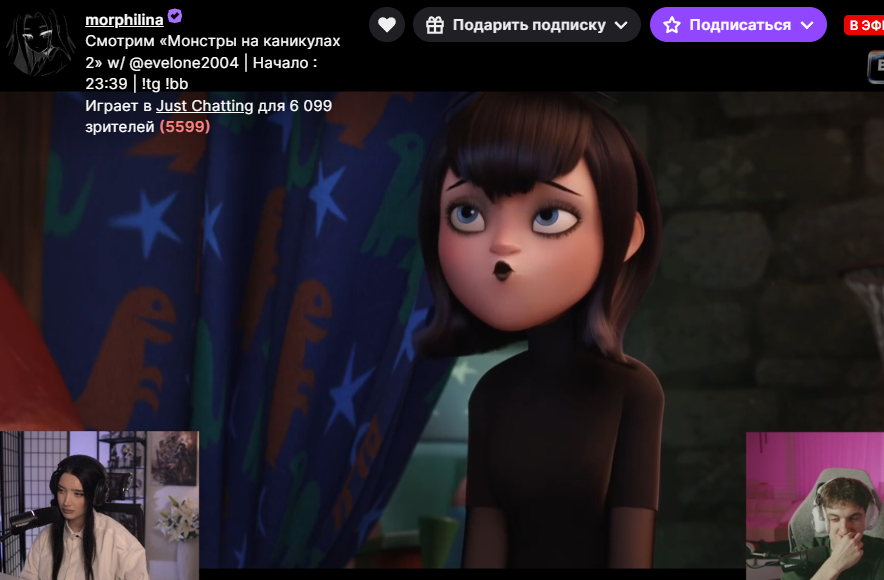Click the Подарить подписку button
Viewport: 884px width, 580px height.
click(x=527, y=25)
